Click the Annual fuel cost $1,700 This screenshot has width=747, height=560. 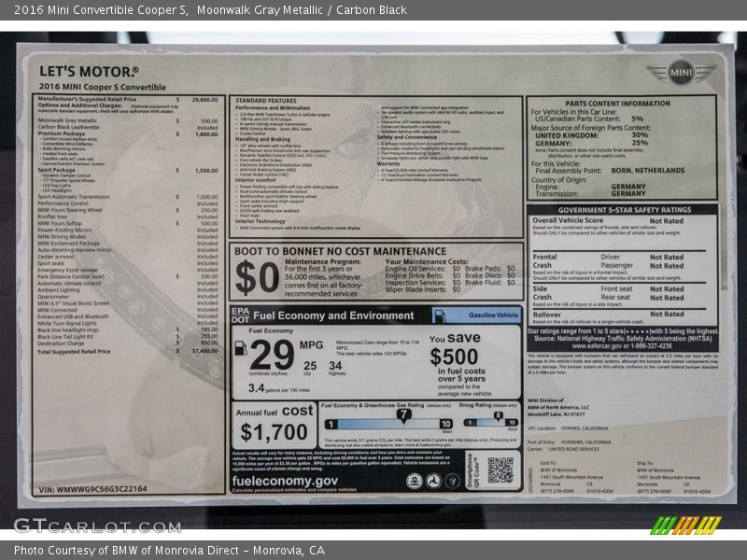[274, 432]
